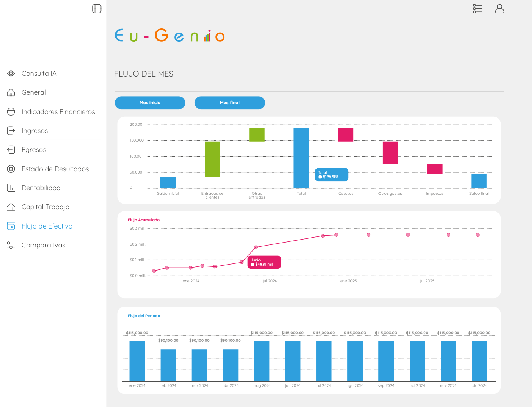532x407 pixels.
Task: Open the Mes final selector
Action: pos(230,103)
